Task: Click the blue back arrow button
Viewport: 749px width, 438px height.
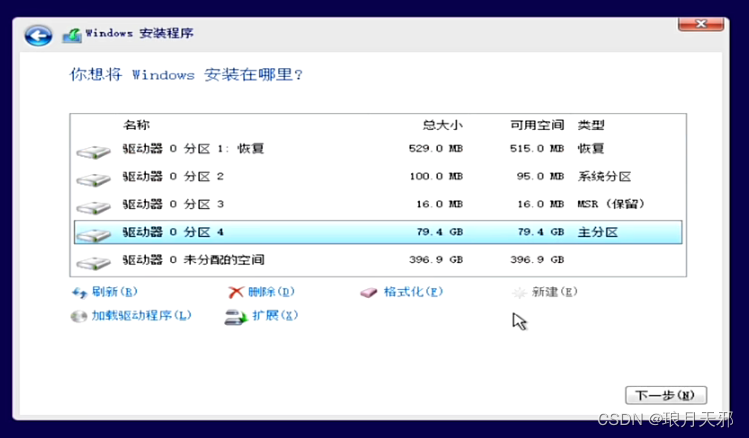Action: coord(38,35)
